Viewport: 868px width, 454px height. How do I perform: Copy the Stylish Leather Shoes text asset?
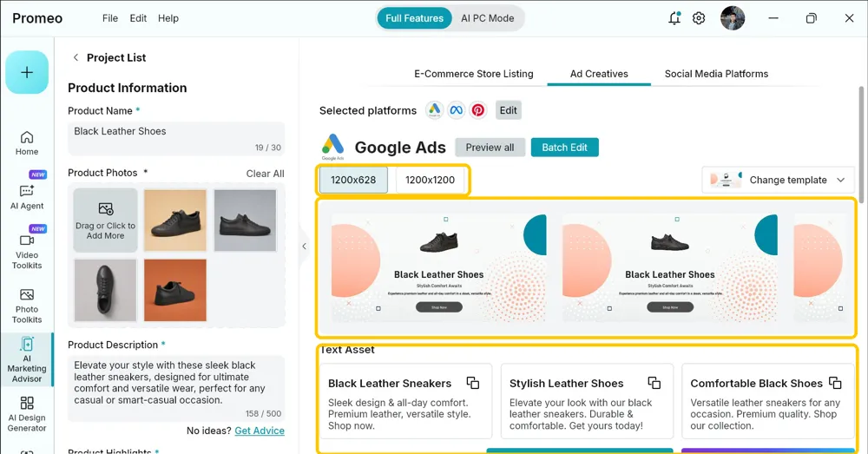[x=654, y=383]
